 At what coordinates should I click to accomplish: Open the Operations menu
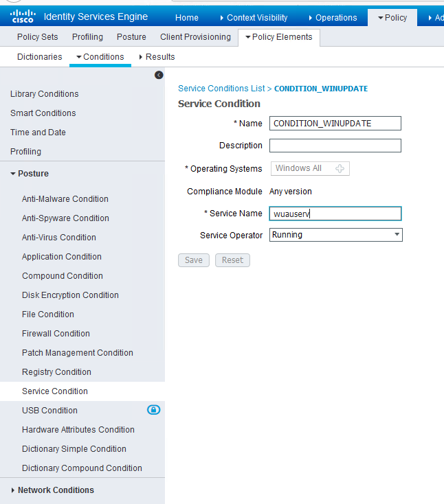click(333, 18)
